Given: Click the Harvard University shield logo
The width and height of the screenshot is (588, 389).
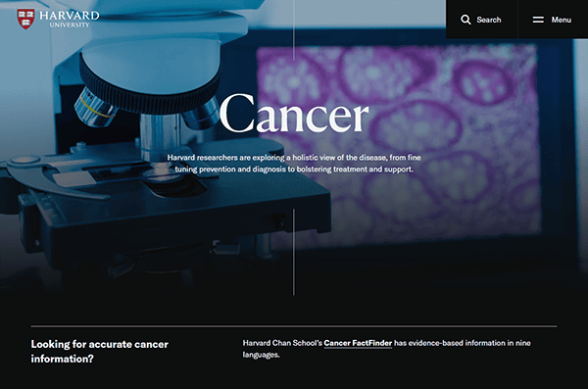Looking at the screenshot, I should click(25, 19).
